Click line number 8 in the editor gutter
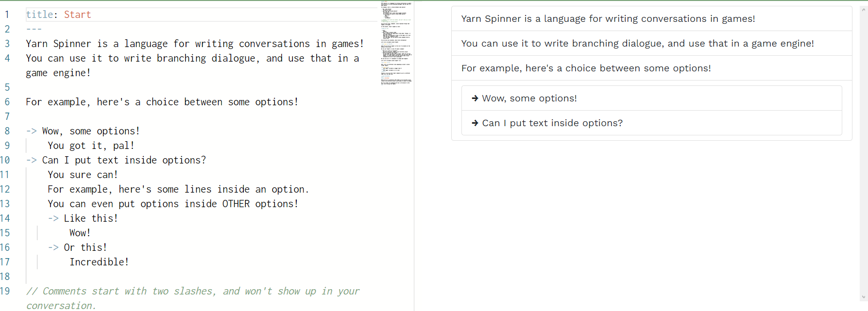The width and height of the screenshot is (868, 311). [7, 131]
